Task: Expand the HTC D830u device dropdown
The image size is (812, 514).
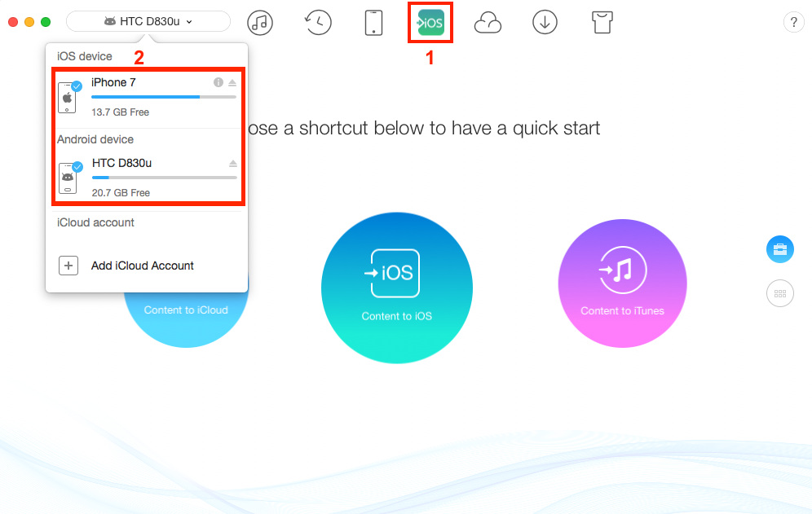Action: pyautogui.click(x=148, y=21)
